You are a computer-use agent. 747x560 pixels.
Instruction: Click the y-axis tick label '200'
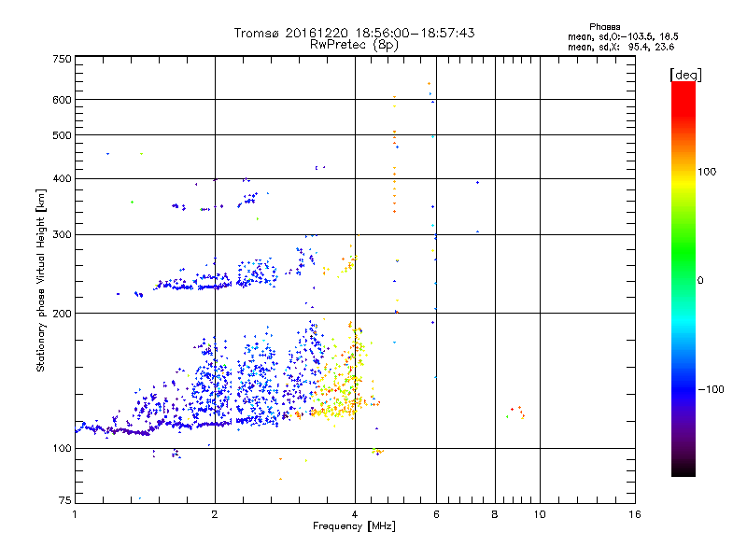62,314
